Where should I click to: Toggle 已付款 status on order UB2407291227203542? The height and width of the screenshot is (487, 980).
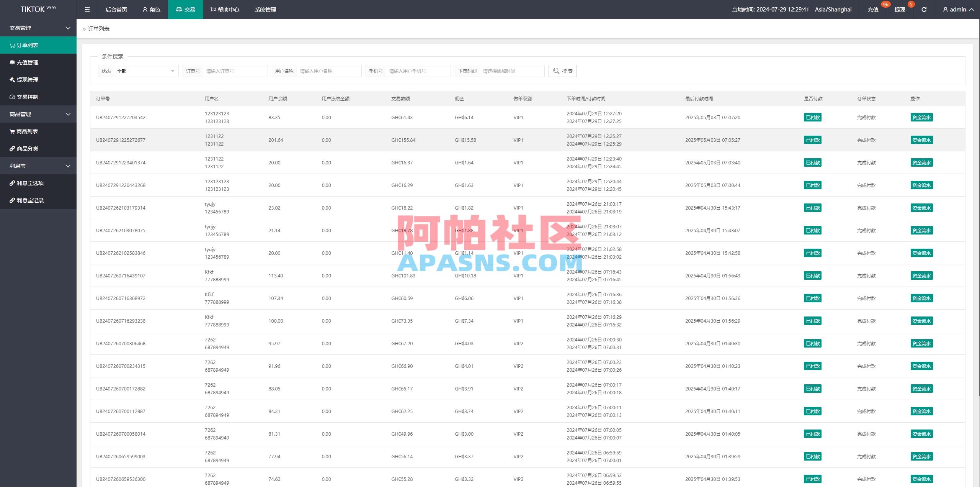[x=813, y=117]
